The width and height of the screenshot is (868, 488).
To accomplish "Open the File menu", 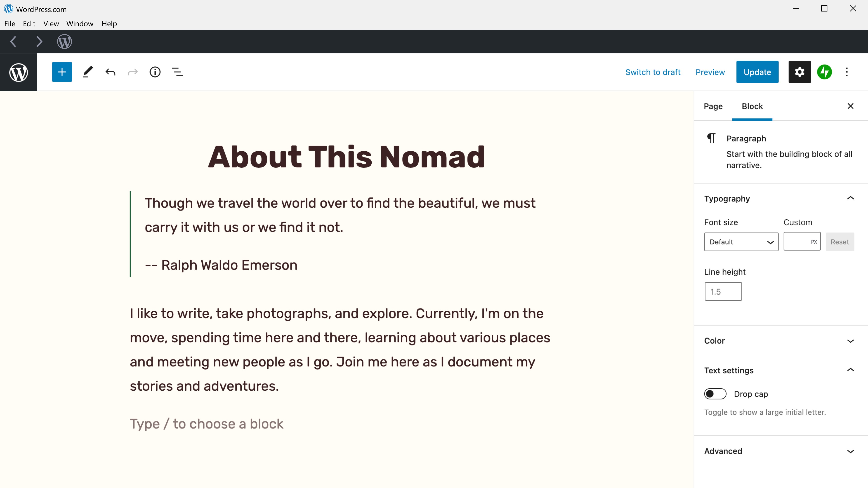I will 10,23.
